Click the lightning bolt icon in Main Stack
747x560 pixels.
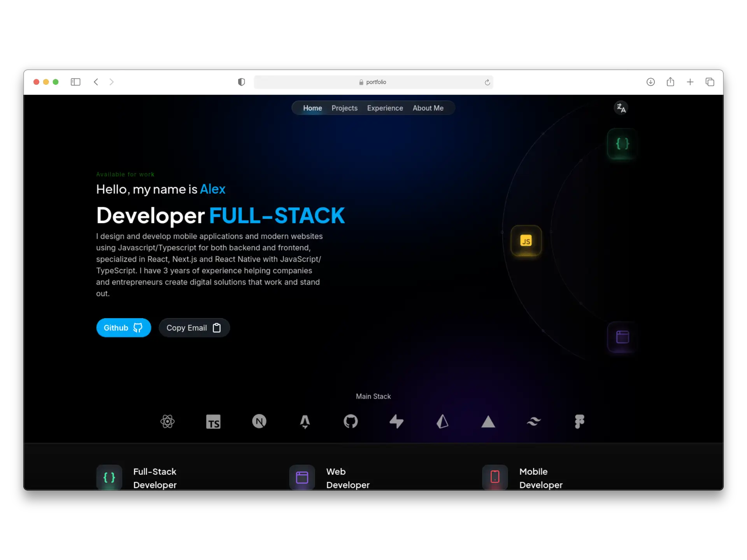(x=396, y=422)
